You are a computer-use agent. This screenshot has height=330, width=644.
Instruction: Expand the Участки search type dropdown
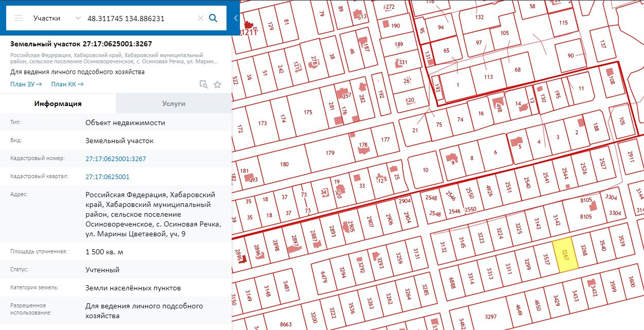tap(78, 18)
